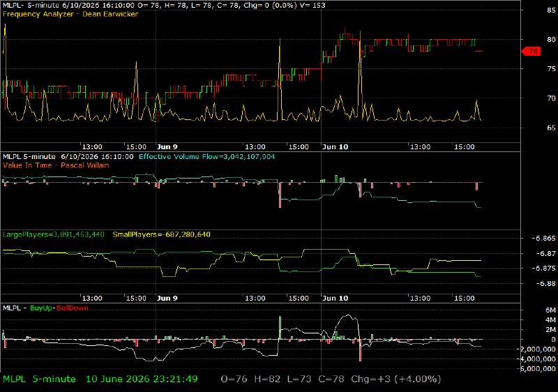Click the Jun 10 date label under the price chart

335,147
